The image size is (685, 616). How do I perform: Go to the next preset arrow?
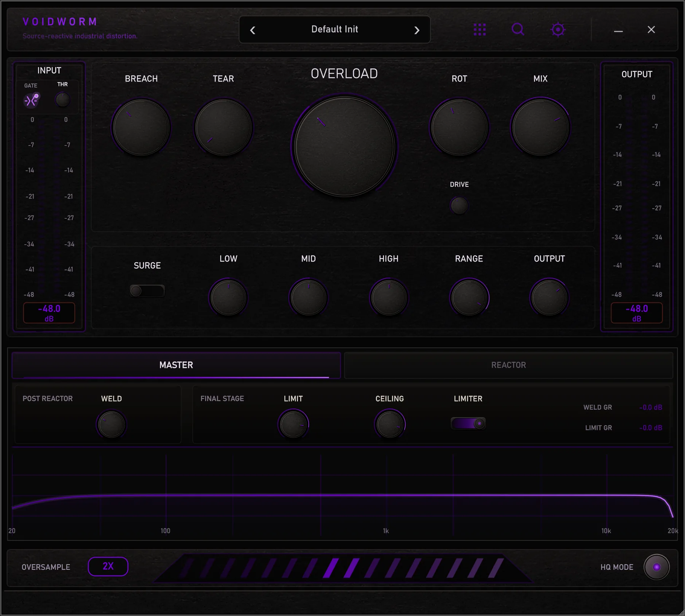click(x=417, y=30)
